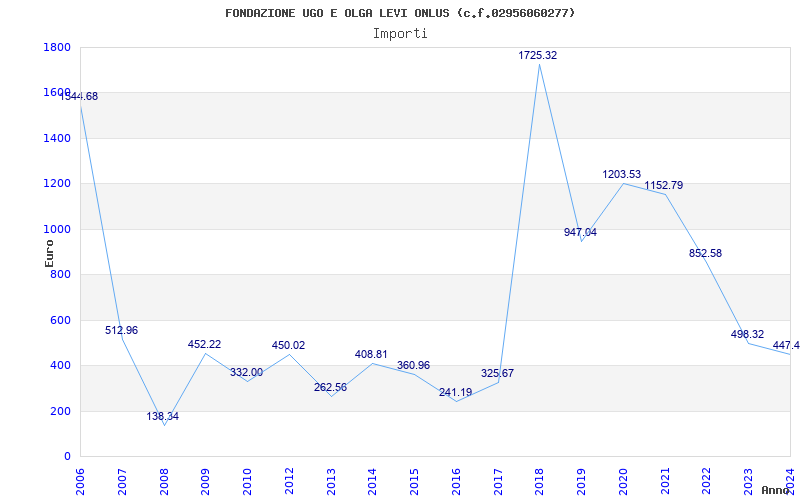The height and width of the screenshot is (500, 800).
Task: Click the 2020 year label
Action: coord(623,482)
